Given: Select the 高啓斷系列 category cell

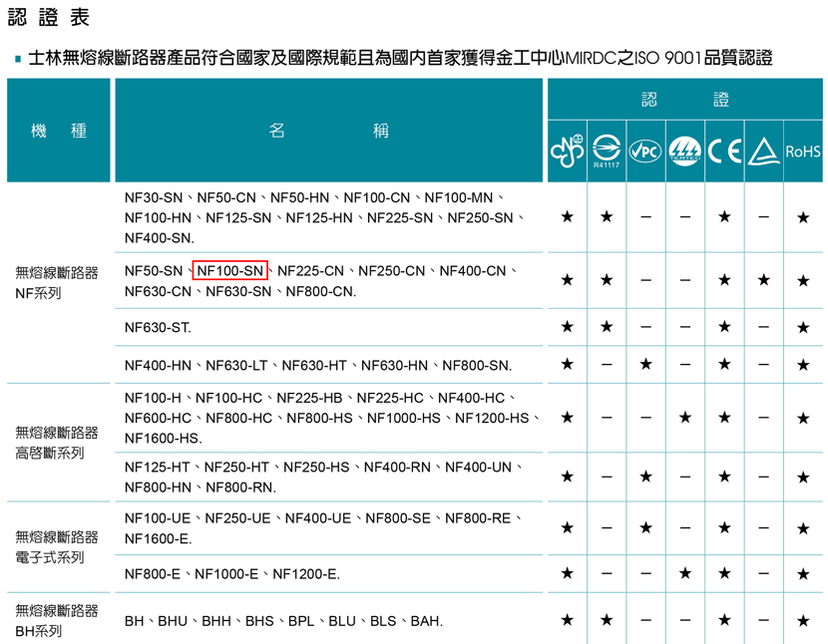Looking at the screenshot, I should tap(57, 443).
